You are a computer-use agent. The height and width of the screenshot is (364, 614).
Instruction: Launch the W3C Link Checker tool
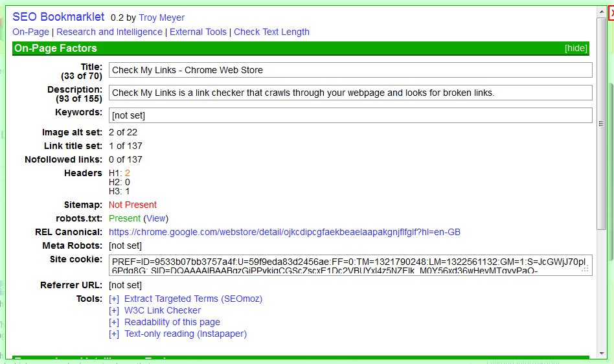point(163,311)
